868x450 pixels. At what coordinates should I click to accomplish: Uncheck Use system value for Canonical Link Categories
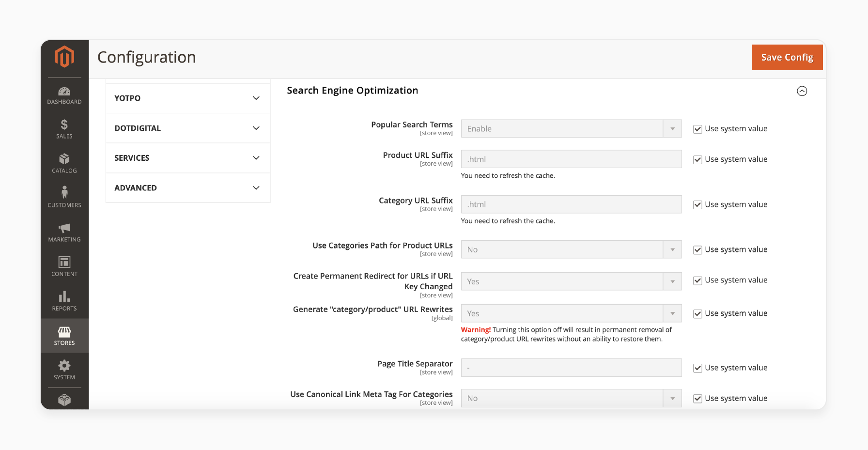697,399
